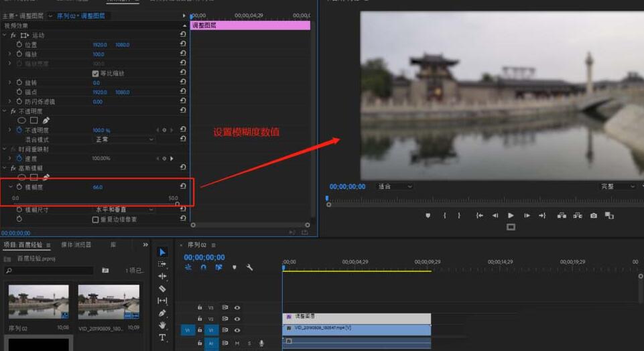Mark Out point in Program monitor
Screen dimensions: 644x351
coord(459,216)
